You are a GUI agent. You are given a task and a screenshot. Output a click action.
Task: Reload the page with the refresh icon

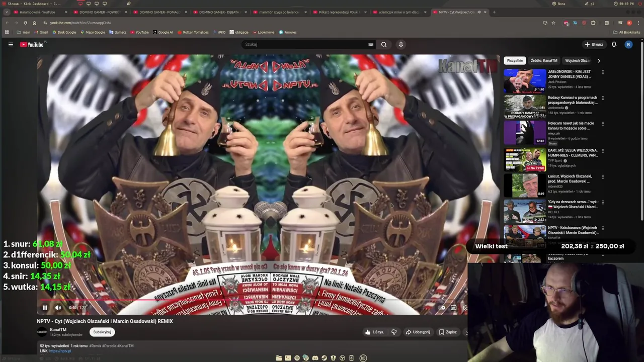point(25,23)
